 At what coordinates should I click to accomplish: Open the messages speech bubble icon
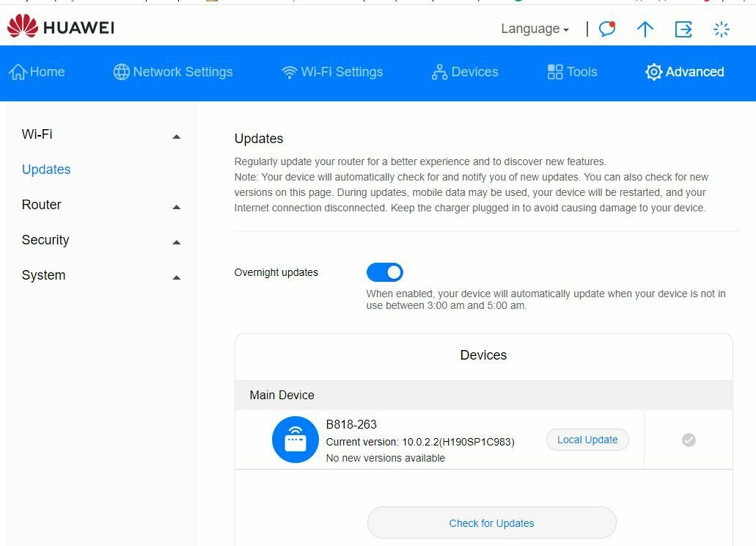[607, 29]
